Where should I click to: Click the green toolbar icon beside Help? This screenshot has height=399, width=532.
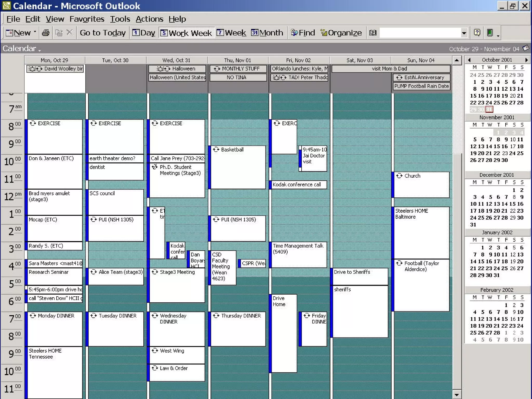[490, 33]
